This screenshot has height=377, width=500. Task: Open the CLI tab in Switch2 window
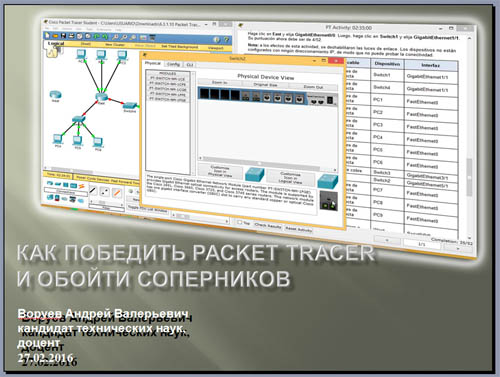(189, 65)
